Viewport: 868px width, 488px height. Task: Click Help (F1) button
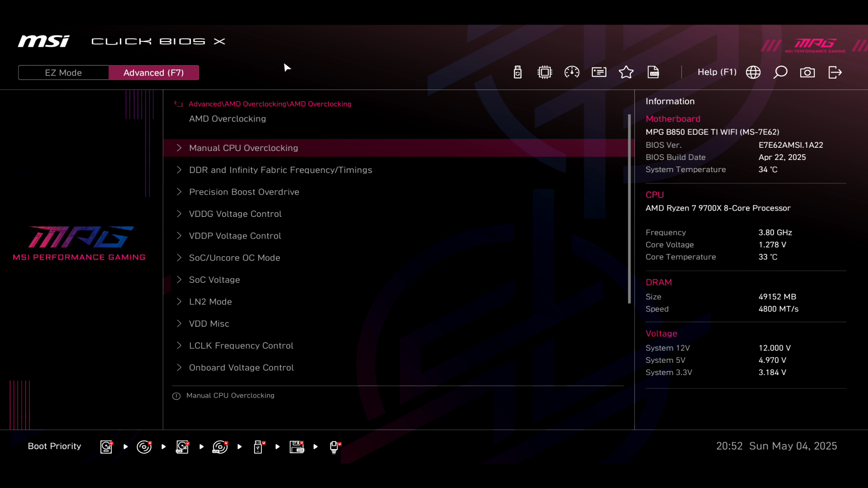point(717,72)
